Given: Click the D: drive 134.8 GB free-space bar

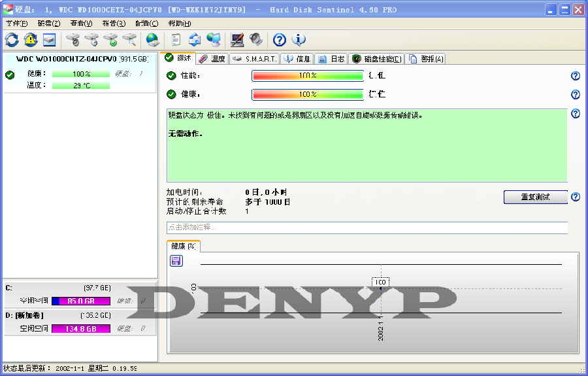Looking at the screenshot, I should [81, 329].
